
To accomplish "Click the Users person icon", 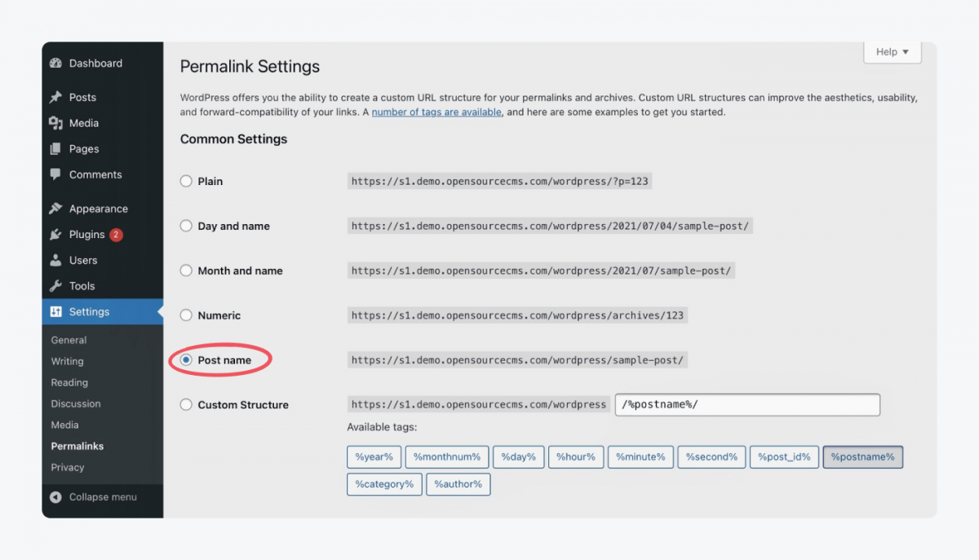I will [x=55, y=260].
